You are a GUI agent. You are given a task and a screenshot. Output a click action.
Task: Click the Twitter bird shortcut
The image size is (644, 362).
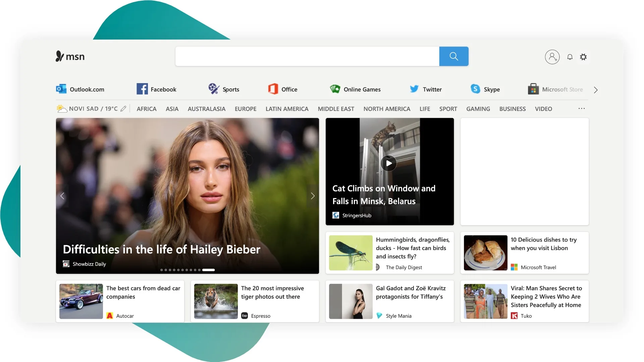[414, 89]
